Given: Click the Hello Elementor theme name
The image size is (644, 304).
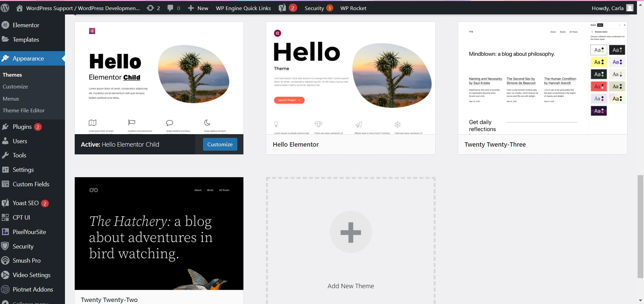Looking at the screenshot, I should click(x=296, y=144).
